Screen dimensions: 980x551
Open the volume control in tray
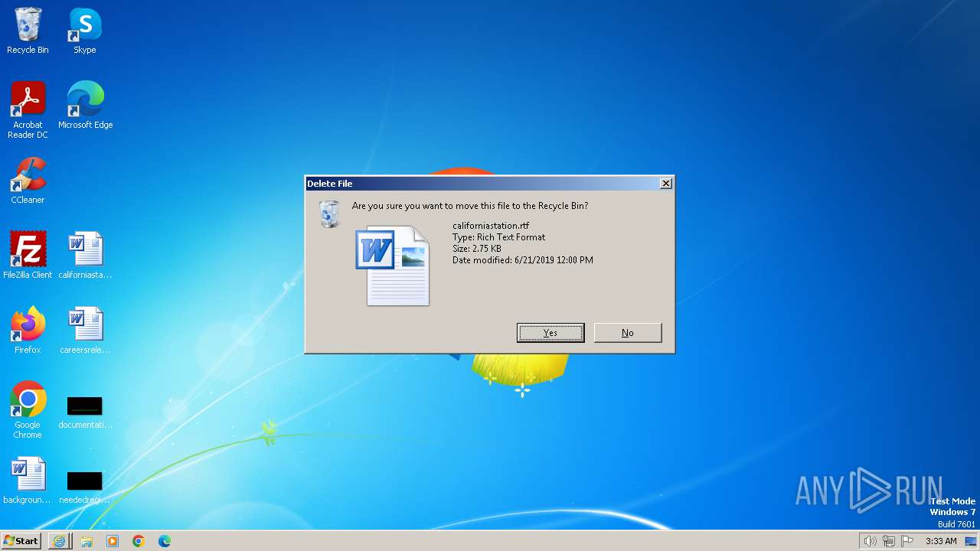coord(870,541)
